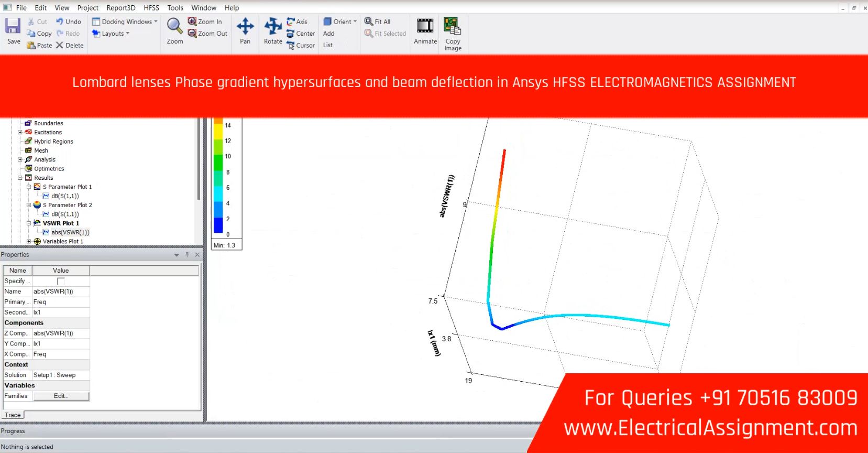868x453 pixels.
Task: Open the Docking Windows dropdown
Action: point(156,21)
